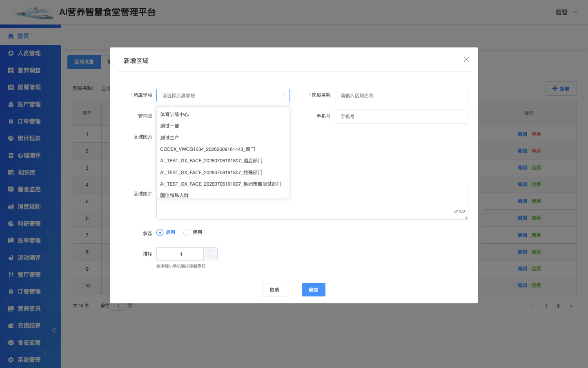Click 停用 link in row 2
Image resolution: width=588 pixels, height=368 pixels.
point(536,151)
